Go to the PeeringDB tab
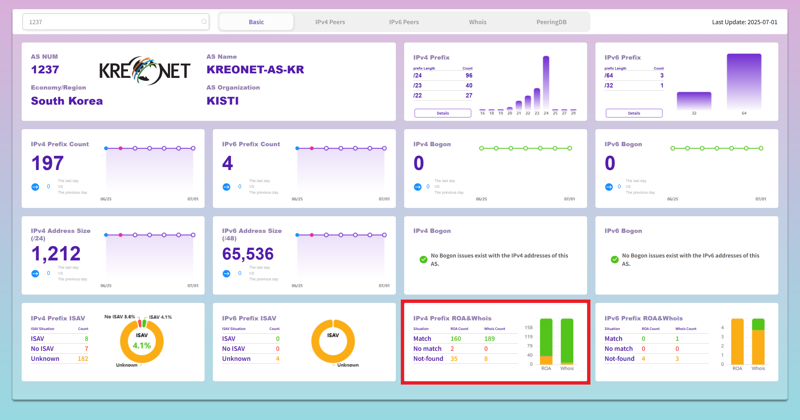 click(x=551, y=22)
